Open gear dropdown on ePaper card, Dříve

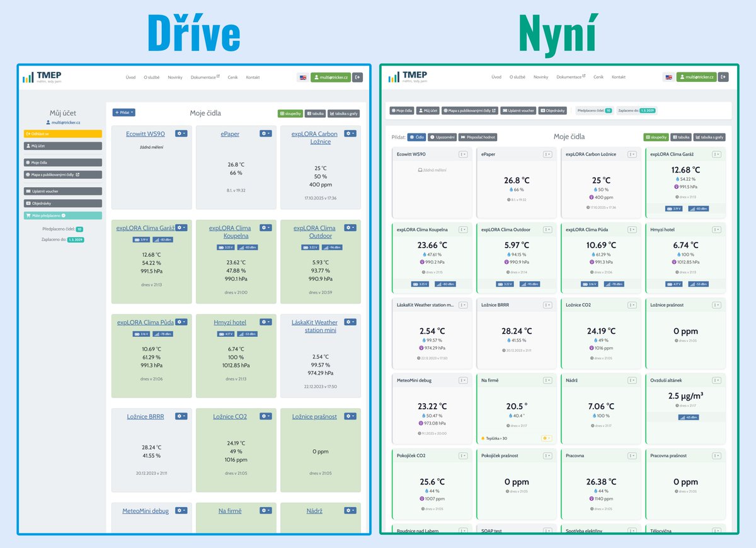(266, 134)
